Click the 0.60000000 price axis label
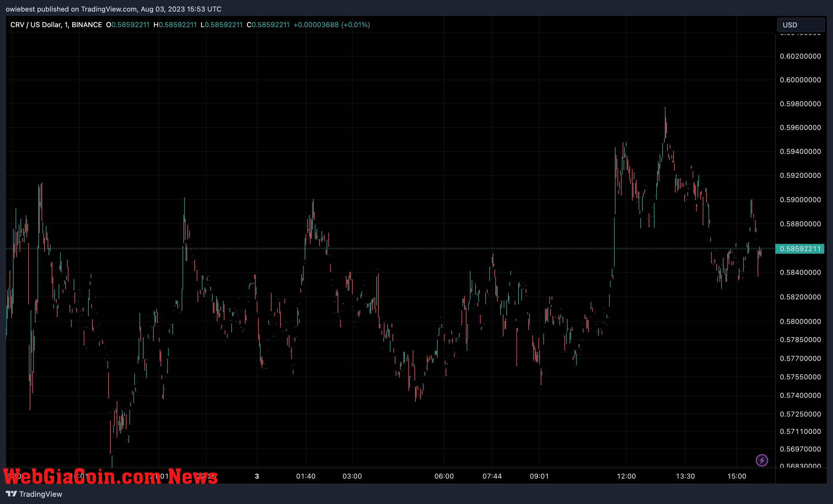The image size is (833, 504). tap(800, 80)
